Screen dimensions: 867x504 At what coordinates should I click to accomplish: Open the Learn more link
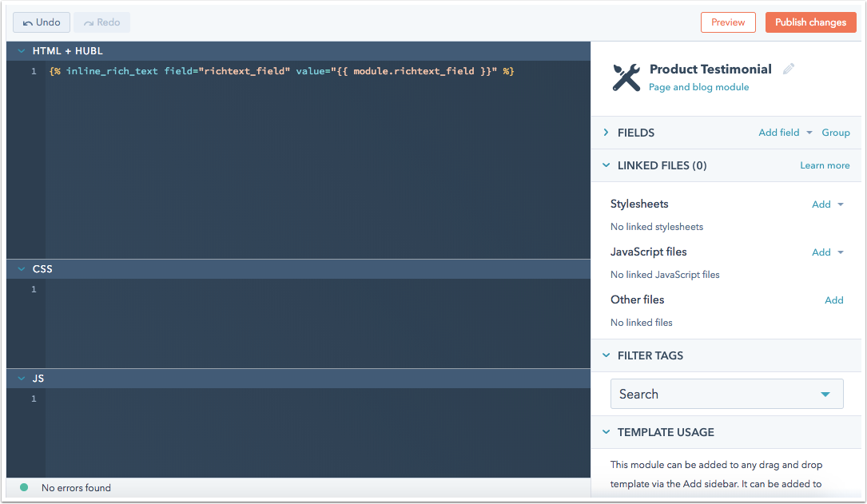(825, 165)
